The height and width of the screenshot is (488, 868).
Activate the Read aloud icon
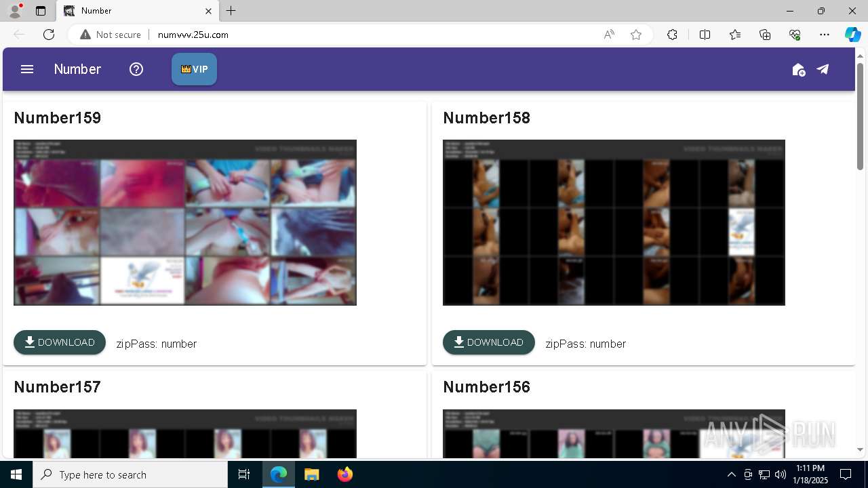(x=609, y=35)
